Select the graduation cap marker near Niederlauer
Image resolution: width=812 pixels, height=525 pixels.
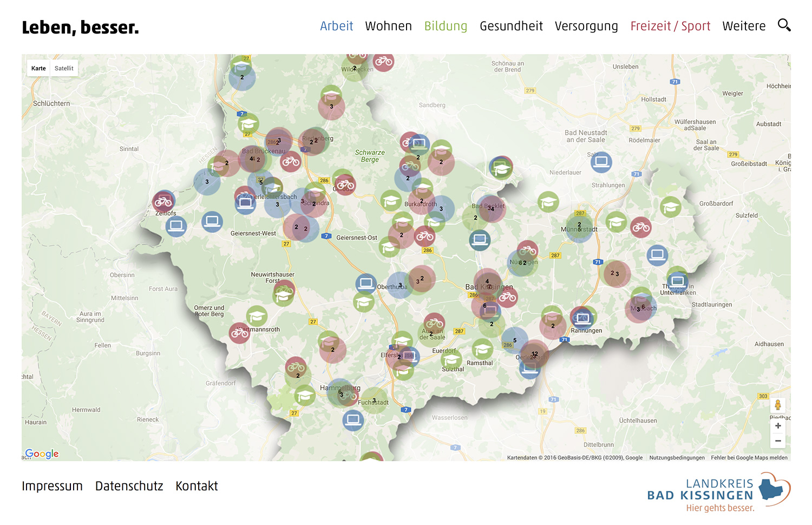[x=548, y=202]
